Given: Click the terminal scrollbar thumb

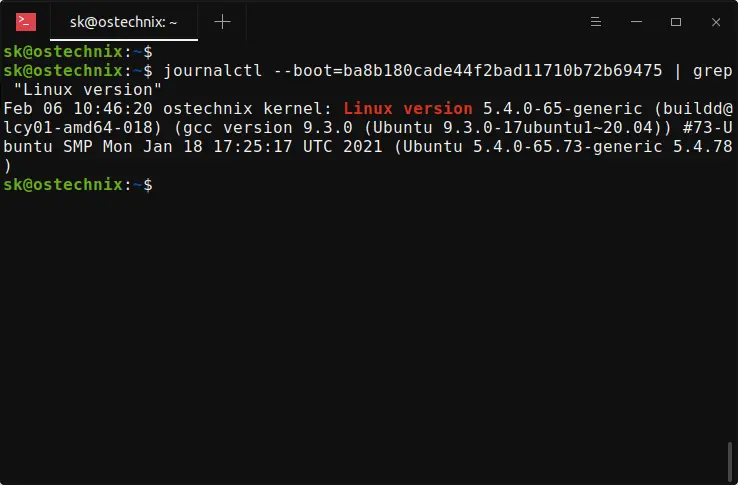Looking at the screenshot, I should [732, 461].
